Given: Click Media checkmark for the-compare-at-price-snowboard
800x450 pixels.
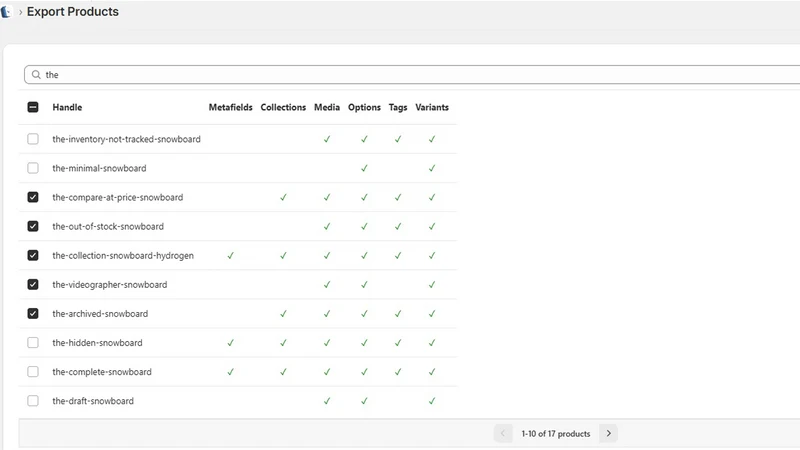Looking at the screenshot, I should point(327,197).
